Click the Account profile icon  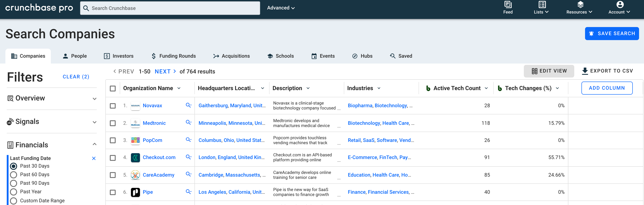(620, 5)
